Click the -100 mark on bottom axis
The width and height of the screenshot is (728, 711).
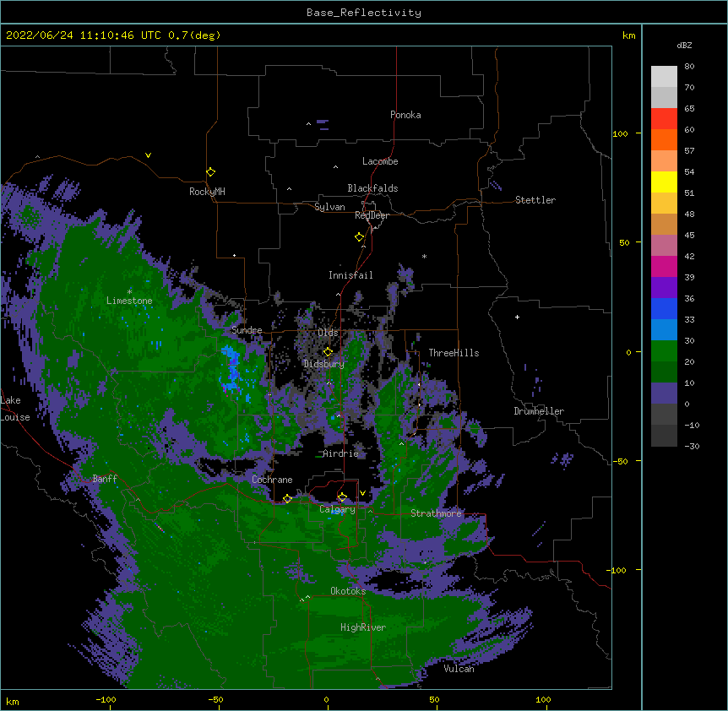tap(106, 699)
